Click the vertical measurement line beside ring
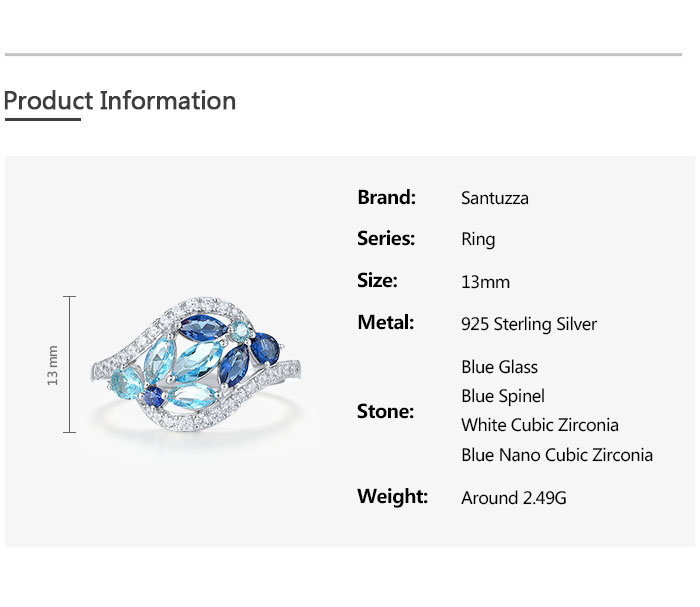The image size is (700, 607). click(x=70, y=364)
